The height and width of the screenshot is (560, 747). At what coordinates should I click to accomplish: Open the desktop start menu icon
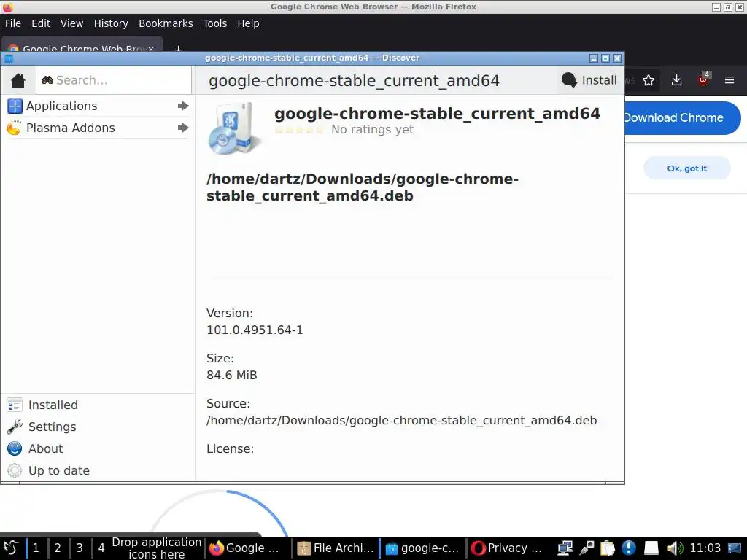pyautogui.click(x=10, y=548)
